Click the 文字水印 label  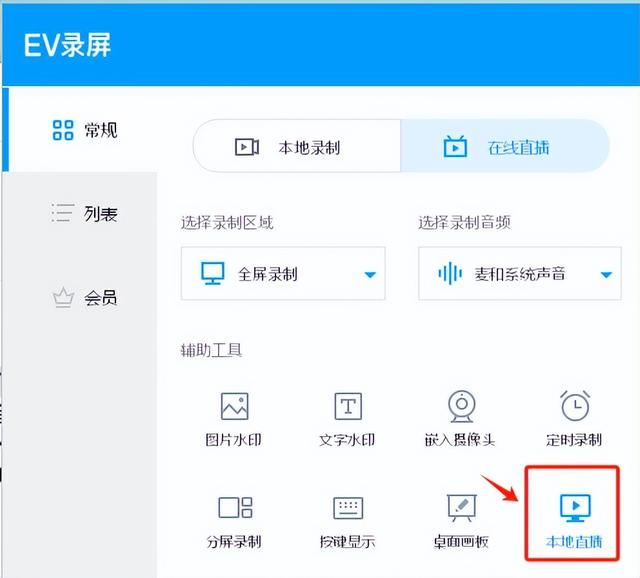click(x=347, y=440)
